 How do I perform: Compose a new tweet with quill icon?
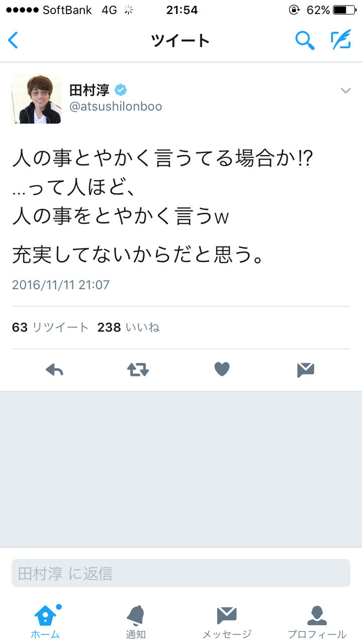pyautogui.click(x=340, y=40)
